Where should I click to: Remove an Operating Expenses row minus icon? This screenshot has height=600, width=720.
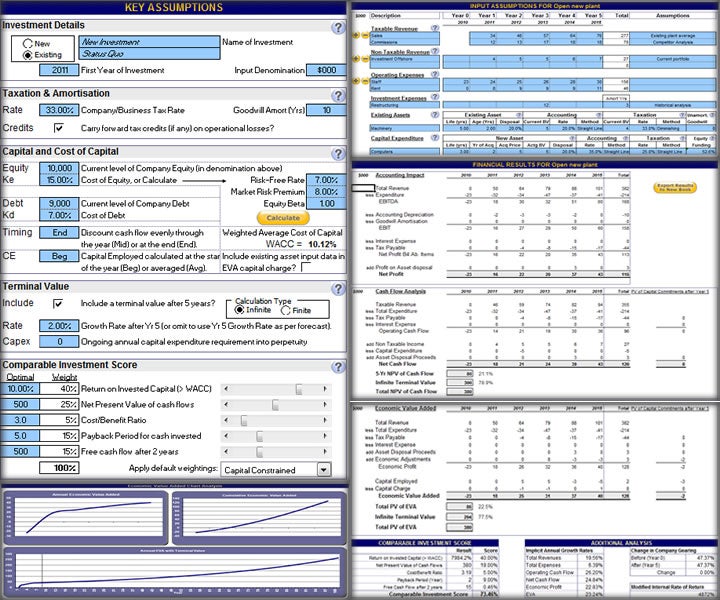[x=365, y=81]
